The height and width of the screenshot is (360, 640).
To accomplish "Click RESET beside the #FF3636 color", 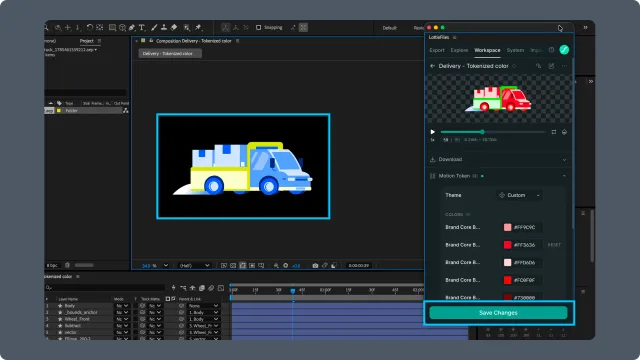I will click(554, 245).
